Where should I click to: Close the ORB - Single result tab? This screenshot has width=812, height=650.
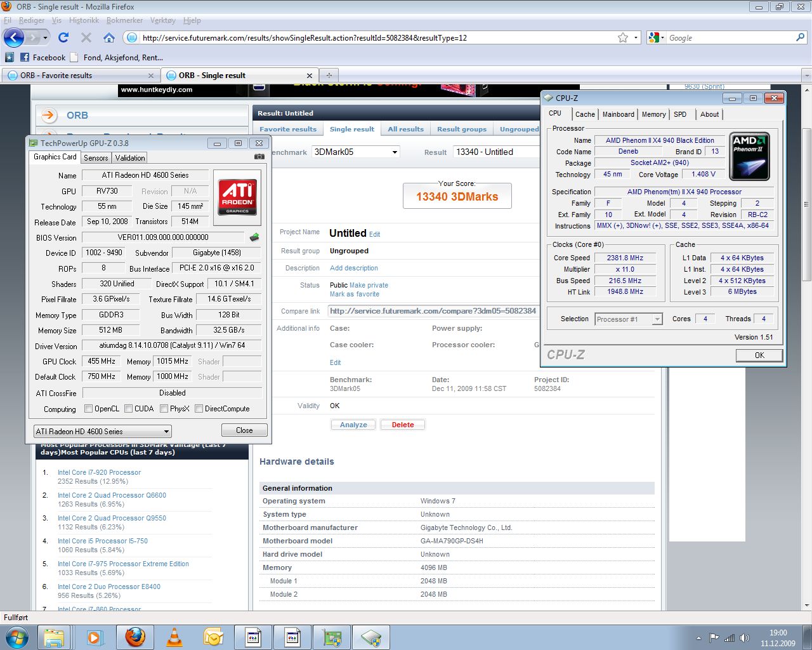tap(310, 76)
